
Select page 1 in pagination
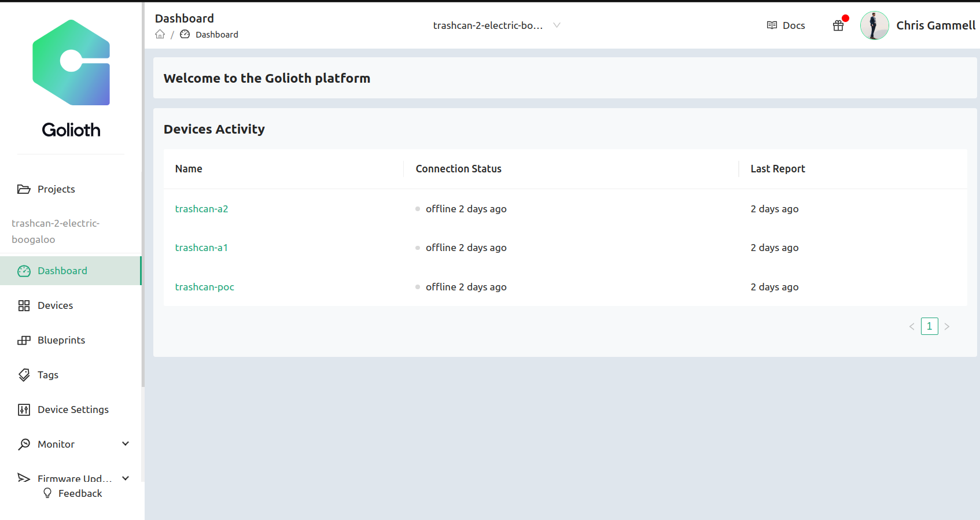point(930,326)
